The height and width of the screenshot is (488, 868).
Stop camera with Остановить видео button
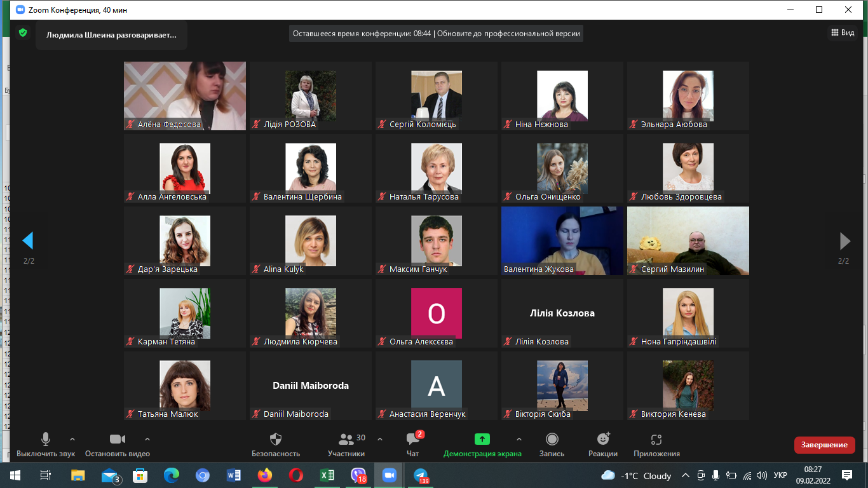(x=118, y=445)
